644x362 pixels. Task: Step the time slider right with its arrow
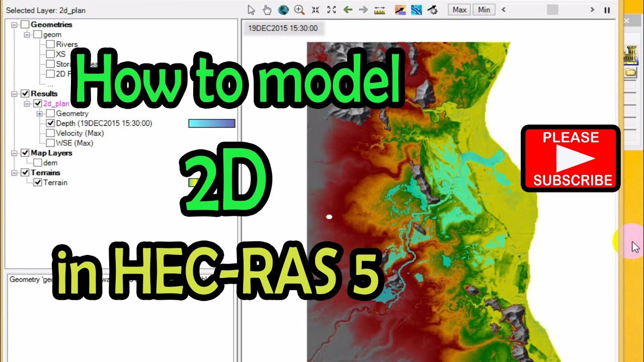coord(592,10)
